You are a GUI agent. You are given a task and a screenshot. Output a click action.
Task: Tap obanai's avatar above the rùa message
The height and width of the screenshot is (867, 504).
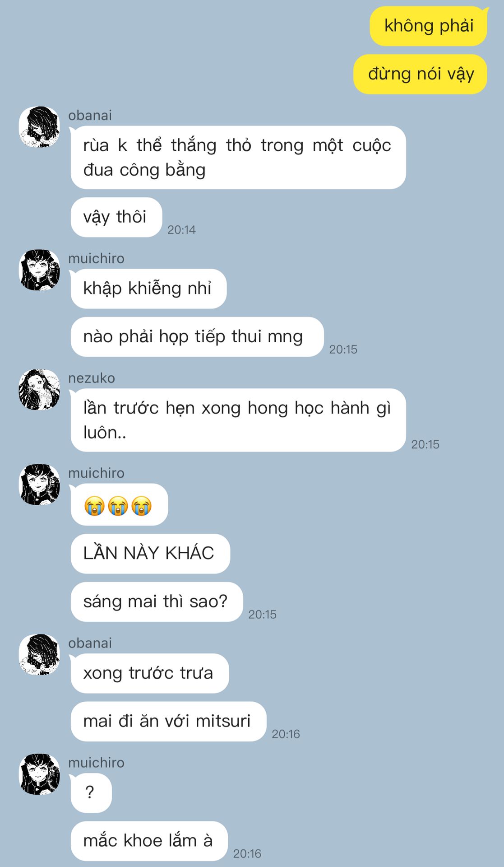click(39, 127)
